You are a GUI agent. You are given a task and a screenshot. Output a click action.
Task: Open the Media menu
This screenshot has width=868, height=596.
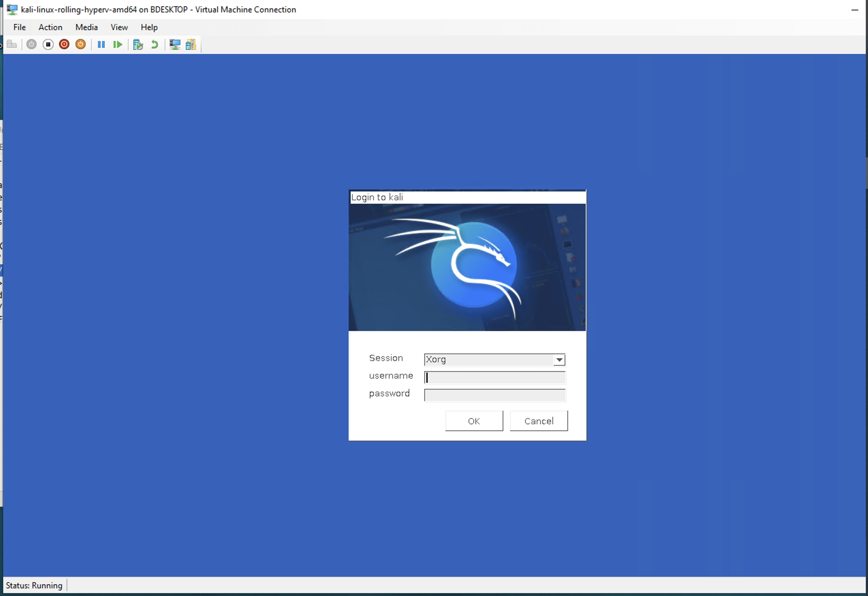coord(86,27)
